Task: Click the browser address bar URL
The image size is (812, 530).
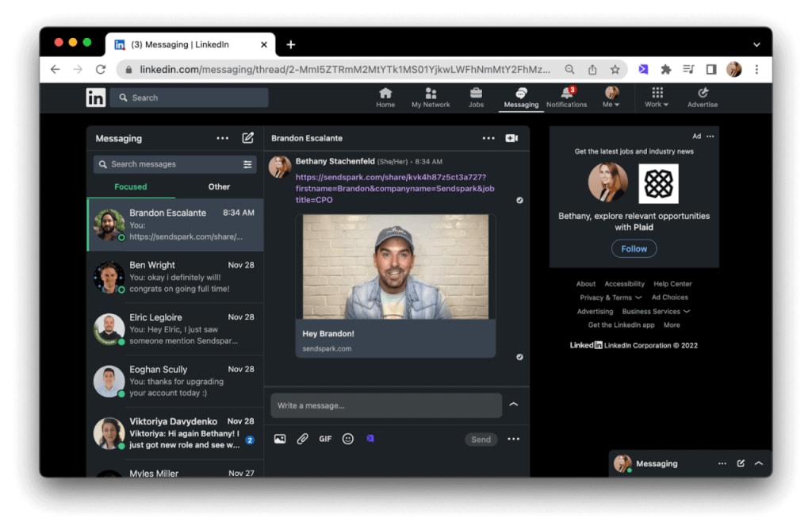Action: (x=344, y=69)
